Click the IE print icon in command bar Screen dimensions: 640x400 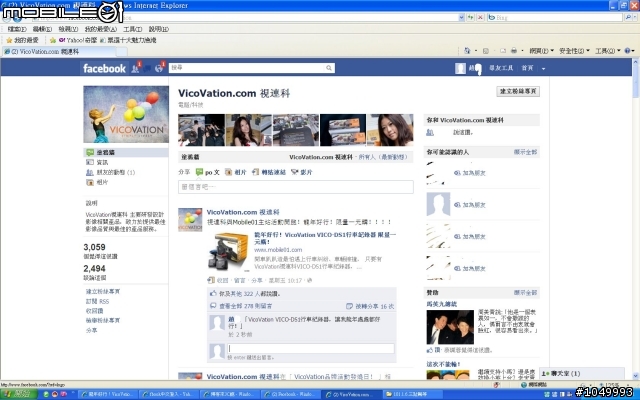click(513, 51)
